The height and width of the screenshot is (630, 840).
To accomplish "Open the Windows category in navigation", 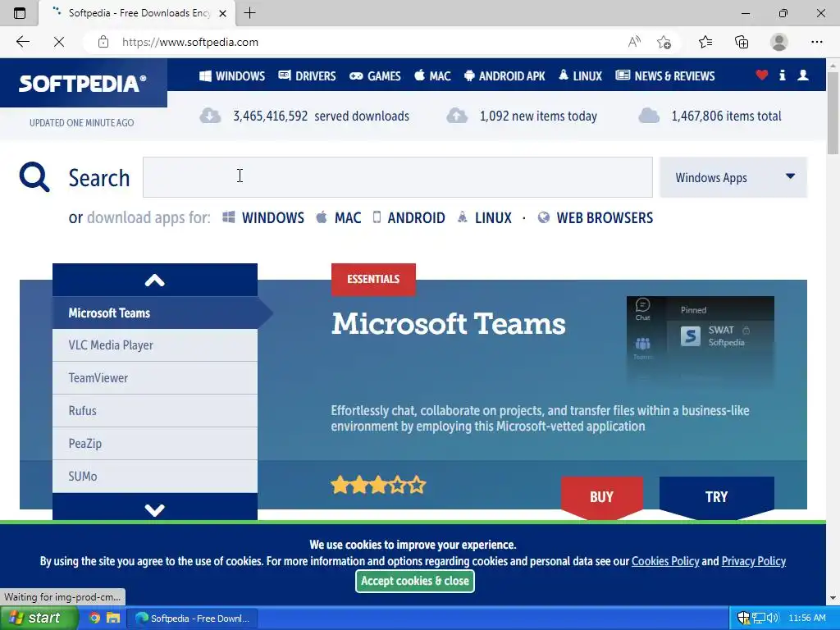I will [x=232, y=76].
